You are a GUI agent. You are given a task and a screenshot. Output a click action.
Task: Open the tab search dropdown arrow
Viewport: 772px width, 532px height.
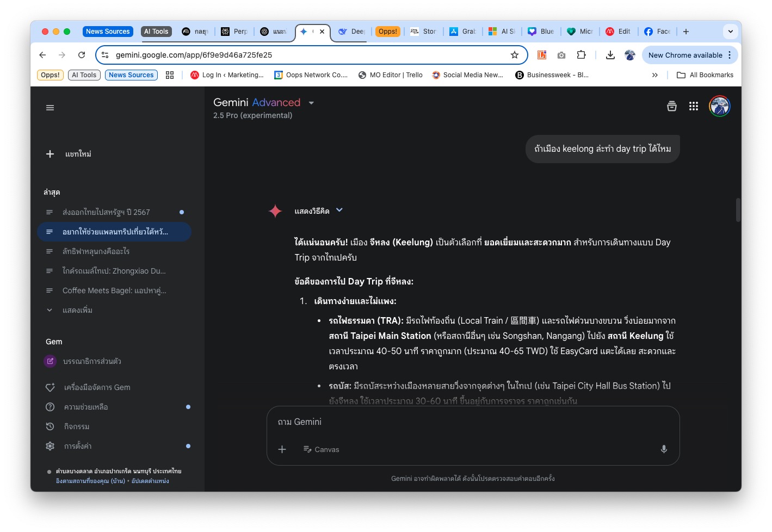click(730, 32)
